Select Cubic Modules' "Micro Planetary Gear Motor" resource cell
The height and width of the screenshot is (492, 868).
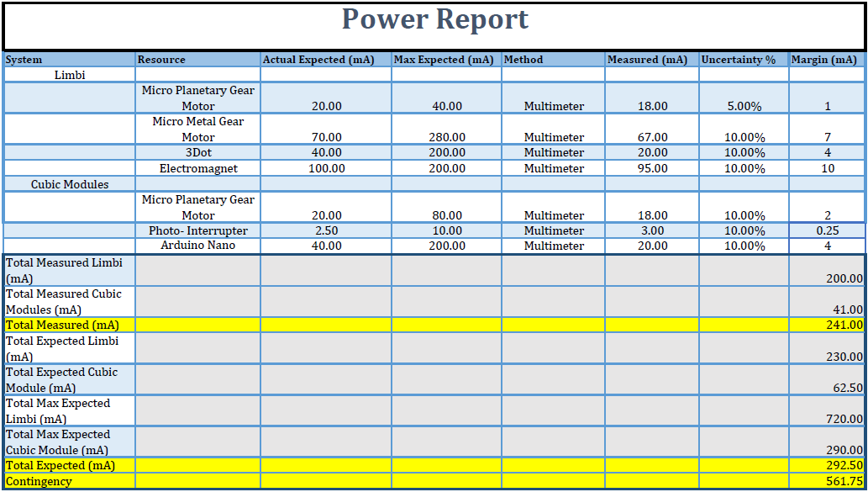[x=198, y=207]
